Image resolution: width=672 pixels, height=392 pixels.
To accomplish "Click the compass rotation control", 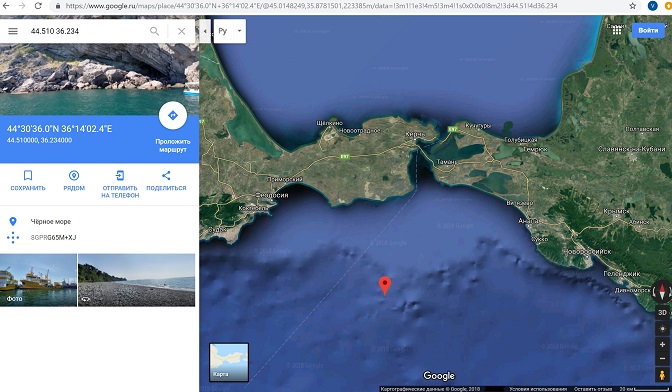I will (662, 292).
